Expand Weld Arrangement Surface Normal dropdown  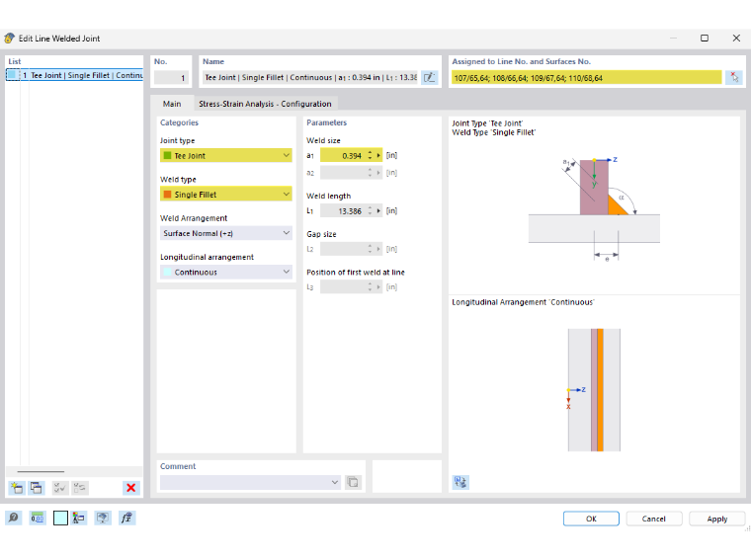pyautogui.click(x=226, y=233)
